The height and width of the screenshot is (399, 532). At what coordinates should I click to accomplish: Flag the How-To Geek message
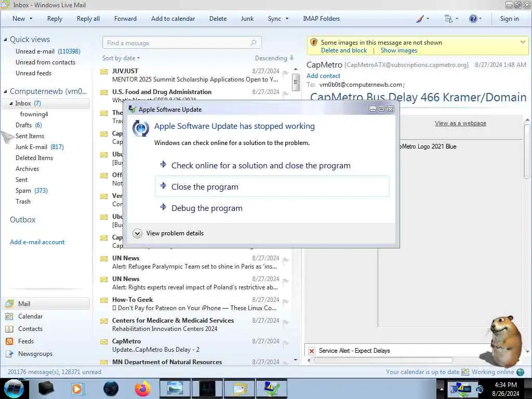coord(285,301)
